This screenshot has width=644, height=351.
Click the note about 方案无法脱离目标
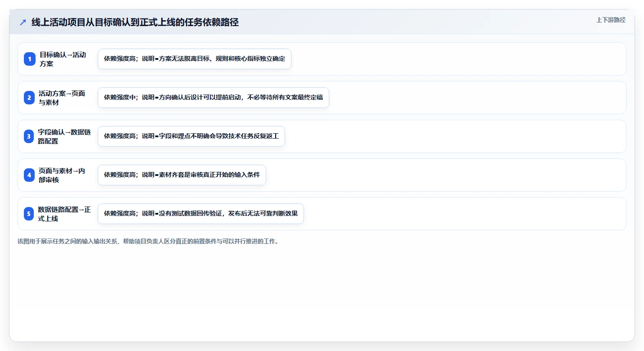point(195,59)
